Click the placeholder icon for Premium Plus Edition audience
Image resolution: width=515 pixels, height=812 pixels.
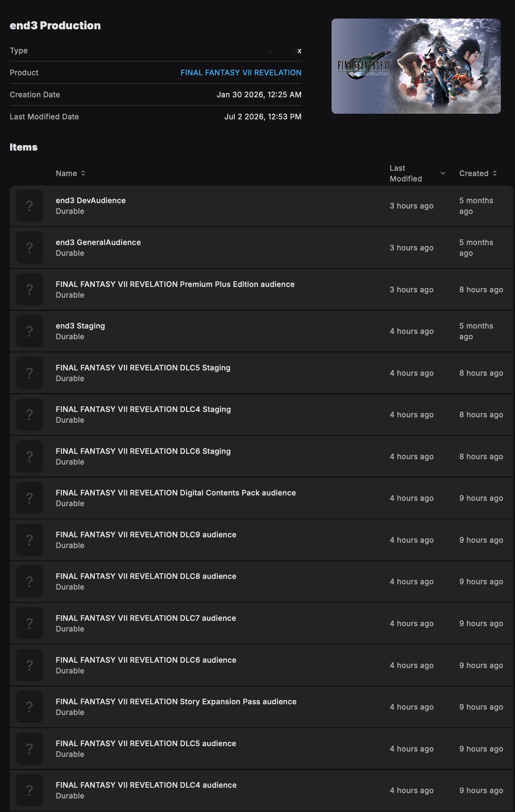[29, 289]
